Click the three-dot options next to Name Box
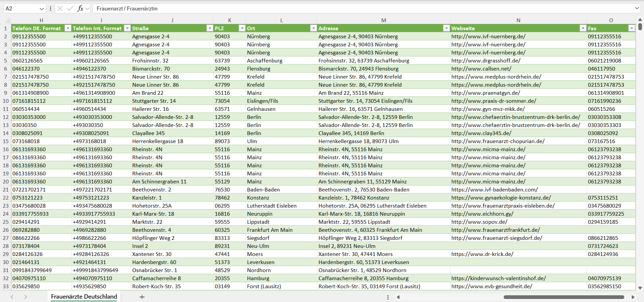The image size is (644, 302). 50,8
